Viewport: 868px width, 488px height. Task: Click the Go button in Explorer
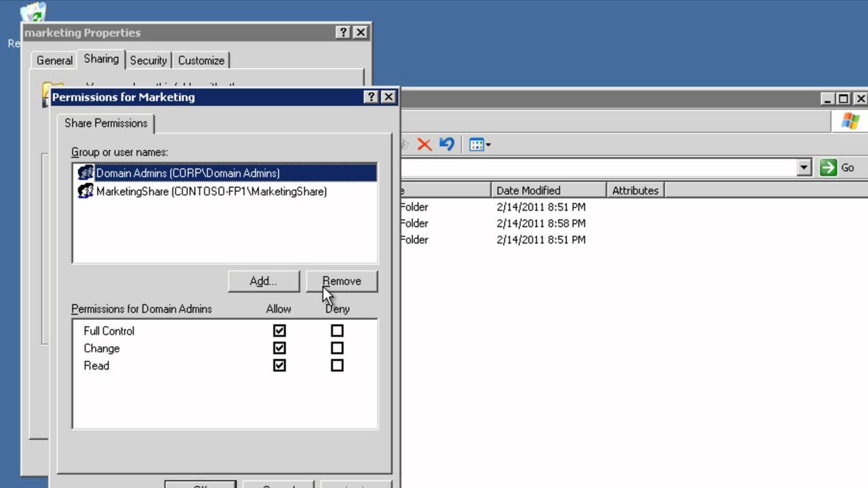click(837, 167)
